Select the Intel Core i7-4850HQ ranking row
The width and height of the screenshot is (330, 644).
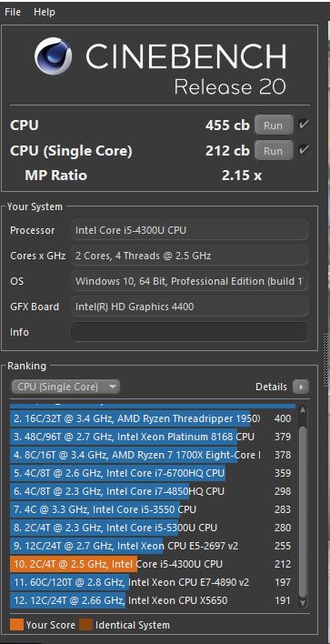(x=152, y=491)
